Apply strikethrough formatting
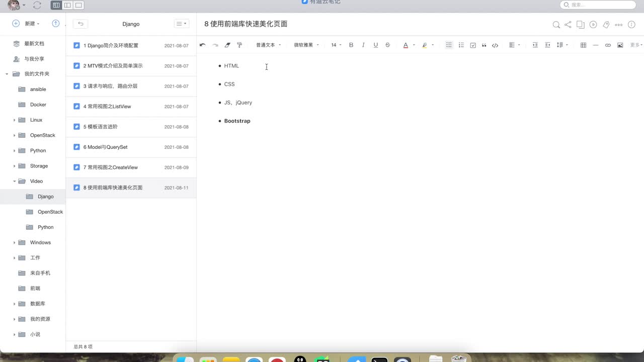Screen dimensions: 644x362 click(x=387, y=45)
